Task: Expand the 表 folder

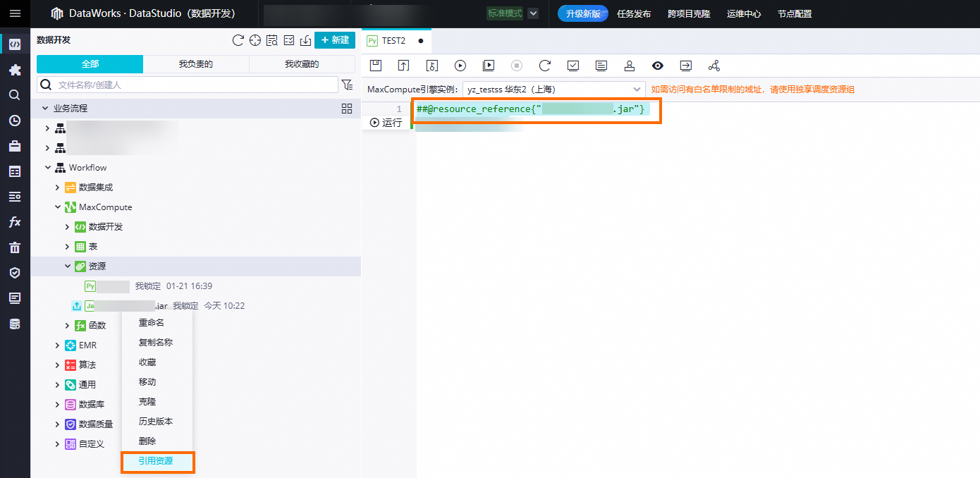Action: click(x=68, y=247)
